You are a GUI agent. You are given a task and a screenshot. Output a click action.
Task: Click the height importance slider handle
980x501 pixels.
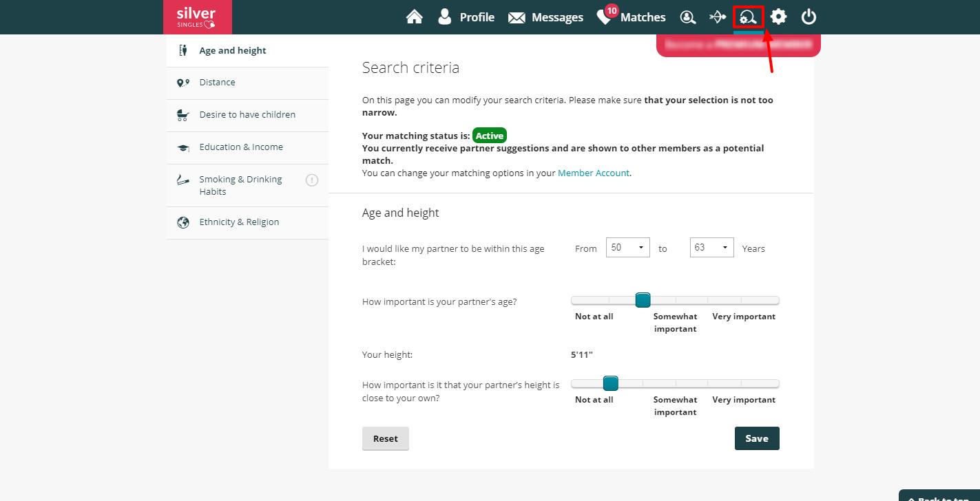click(610, 383)
